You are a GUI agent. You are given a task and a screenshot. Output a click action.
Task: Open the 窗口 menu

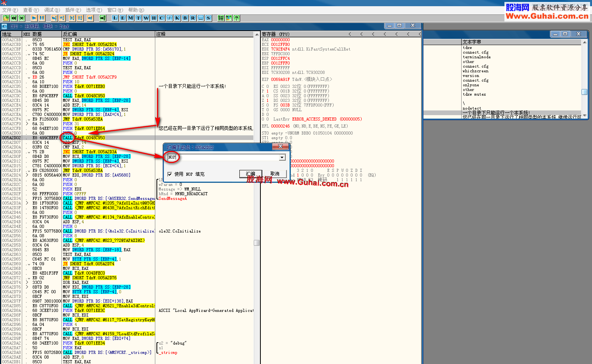point(115,10)
